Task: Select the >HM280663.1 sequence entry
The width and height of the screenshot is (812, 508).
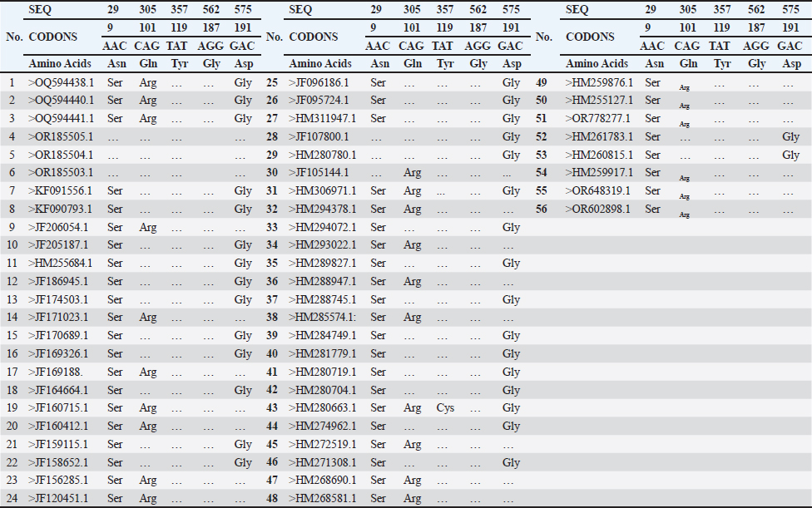Action: click(322, 408)
